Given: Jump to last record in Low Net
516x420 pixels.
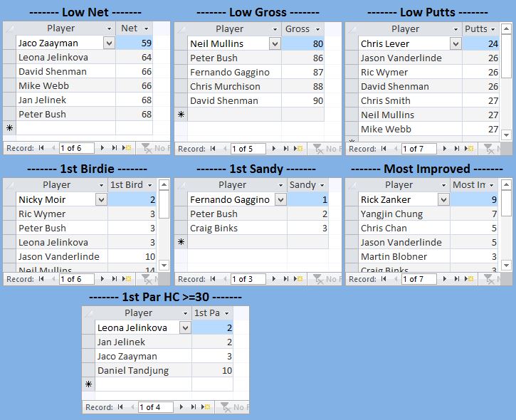Looking at the screenshot, I should tap(115, 148).
